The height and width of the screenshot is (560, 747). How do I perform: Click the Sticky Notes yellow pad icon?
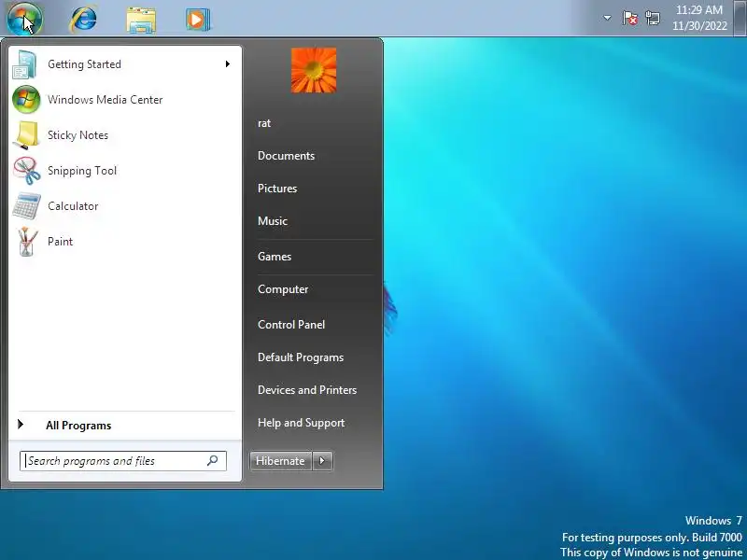(26, 135)
